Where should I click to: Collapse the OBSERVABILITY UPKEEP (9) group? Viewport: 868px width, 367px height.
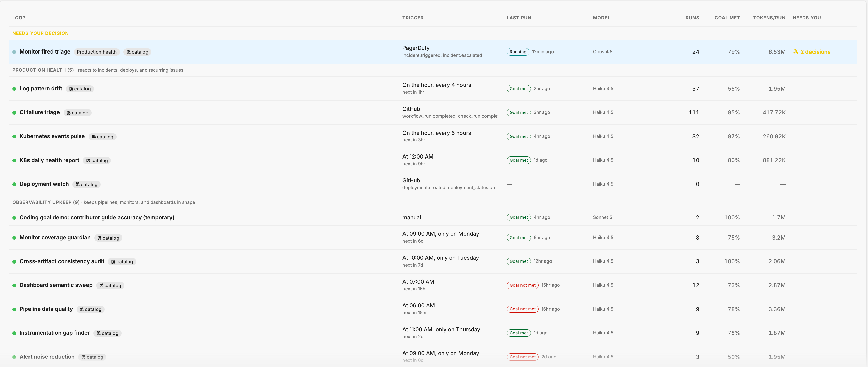pyautogui.click(x=46, y=202)
